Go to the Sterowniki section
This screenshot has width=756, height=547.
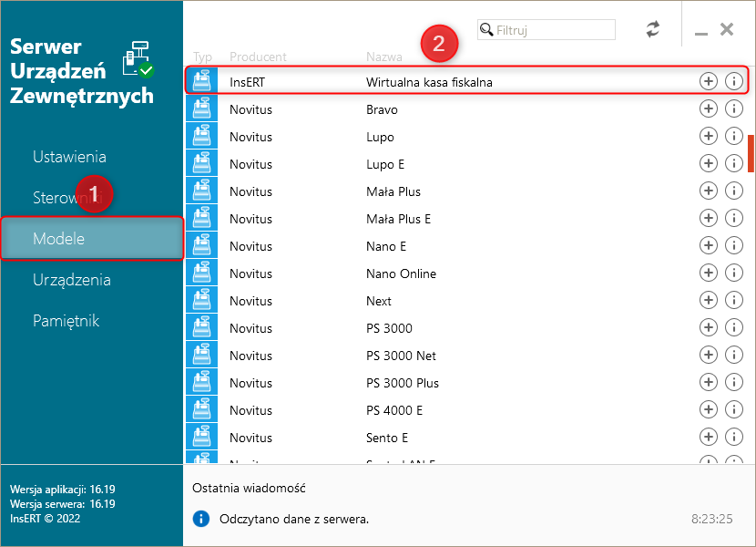[x=67, y=198]
